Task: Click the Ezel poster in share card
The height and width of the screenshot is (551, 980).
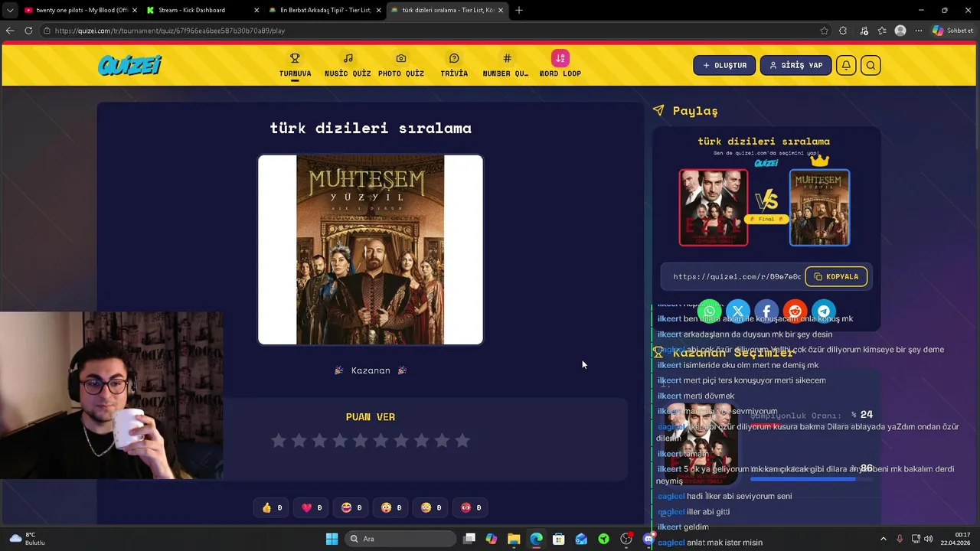Action: (714, 207)
